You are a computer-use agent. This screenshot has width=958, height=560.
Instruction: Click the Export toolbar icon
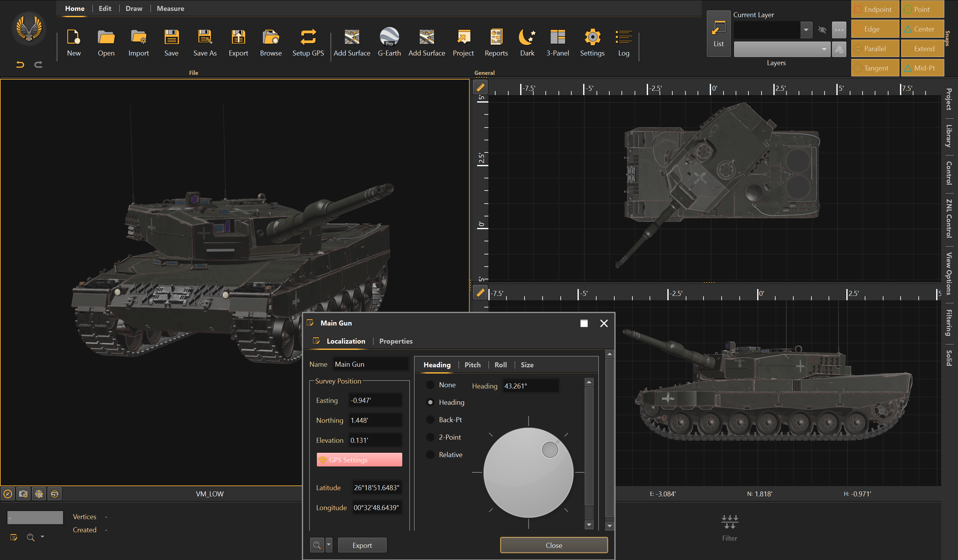pos(238,37)
